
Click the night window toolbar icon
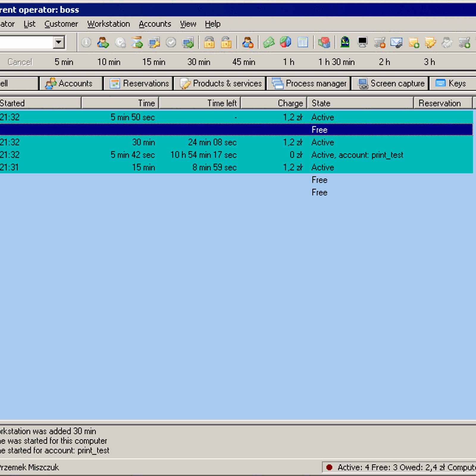[345, 42]
